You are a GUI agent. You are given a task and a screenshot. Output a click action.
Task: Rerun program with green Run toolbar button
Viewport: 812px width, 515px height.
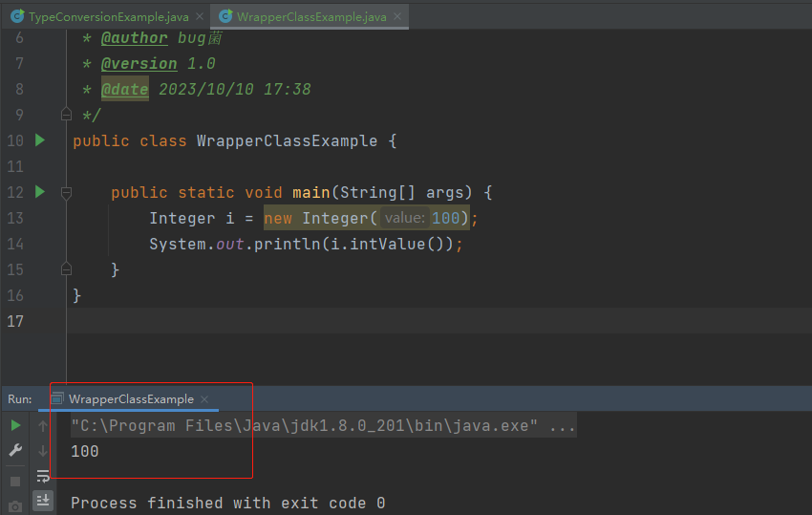pyautogui.click(x=15, y=426)
